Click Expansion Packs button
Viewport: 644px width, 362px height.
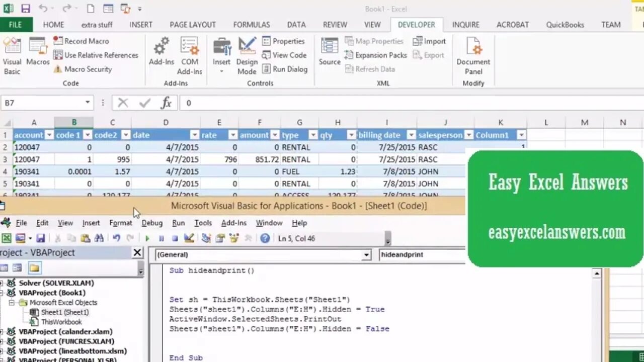[376, 55]
